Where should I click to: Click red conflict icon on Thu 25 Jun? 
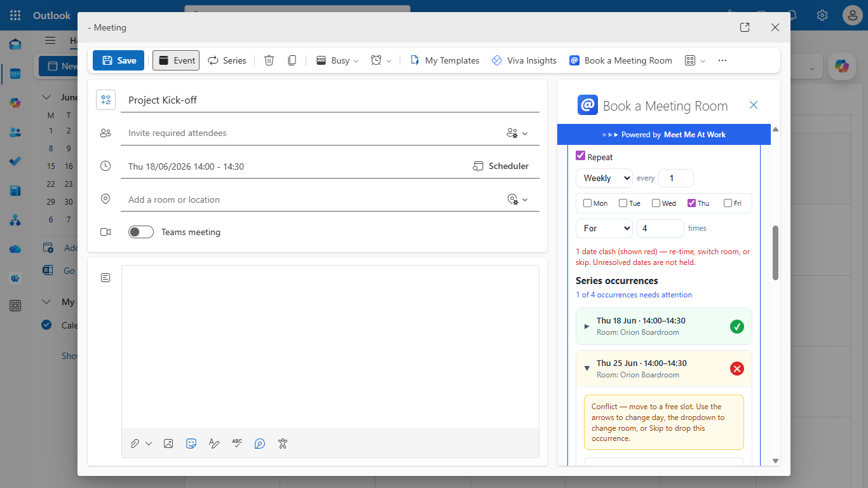[x=737, y=369]
